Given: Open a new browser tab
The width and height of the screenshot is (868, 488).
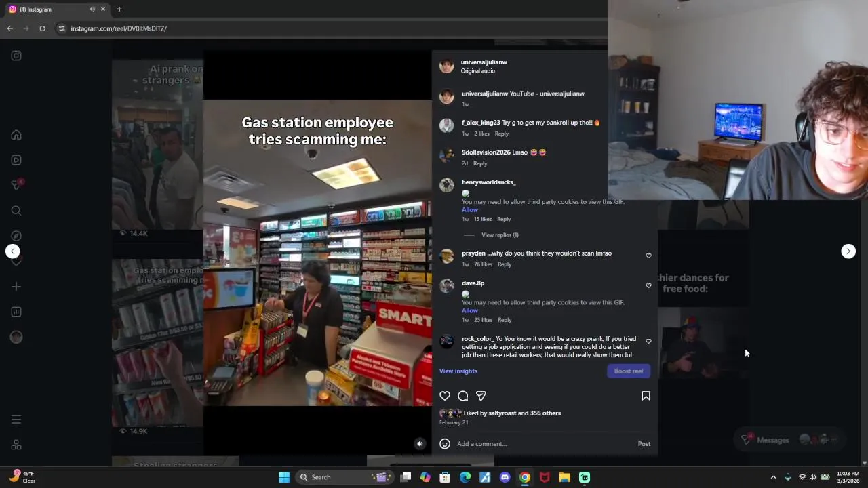Looking at the screenshot, I should tap(119, 9).
